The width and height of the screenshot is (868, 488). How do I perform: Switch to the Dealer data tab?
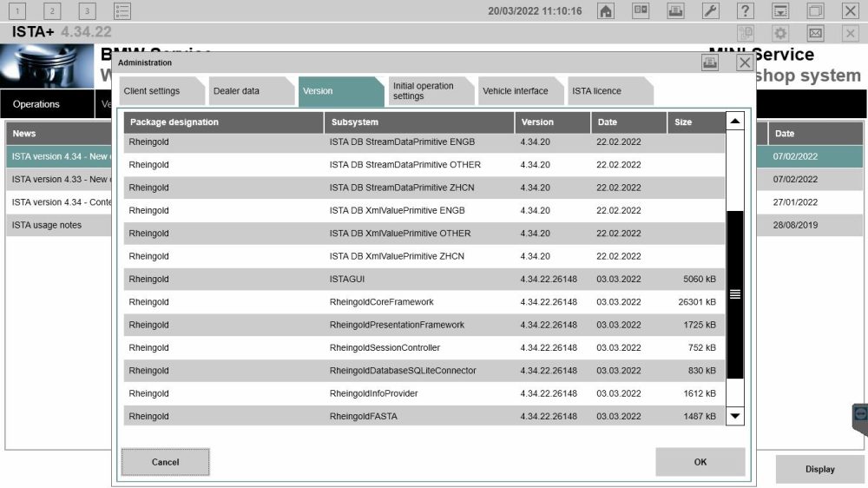[x=252, y=91]
